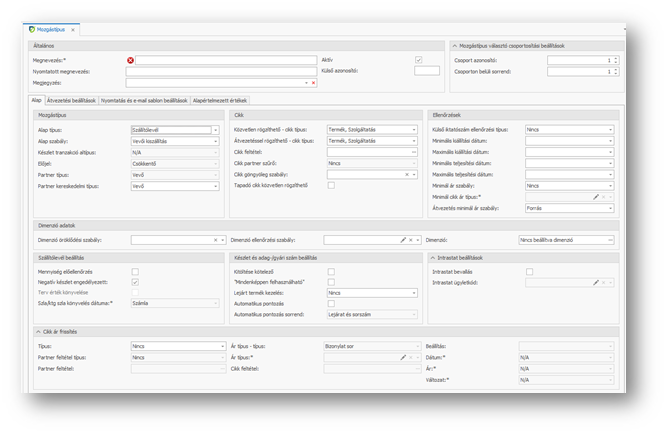
Task: Check the Intrastat bevallás checkbox
Action: coord(529,271)
